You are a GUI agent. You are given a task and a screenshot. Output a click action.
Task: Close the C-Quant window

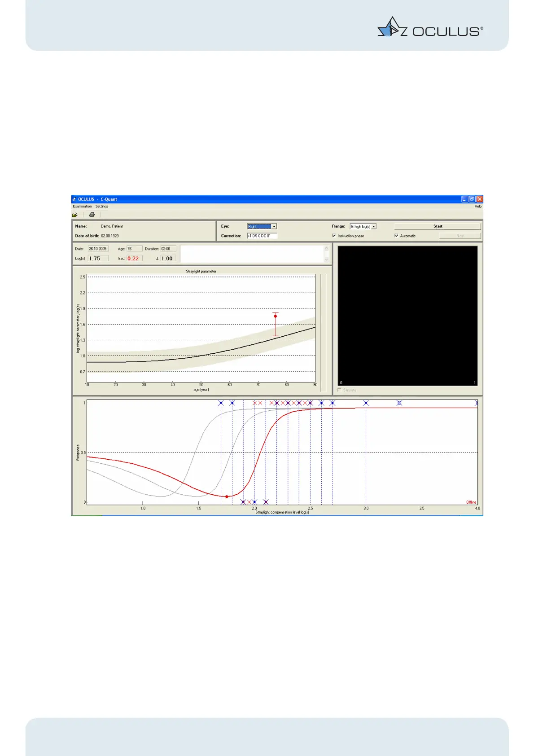[x=480, y=199]
